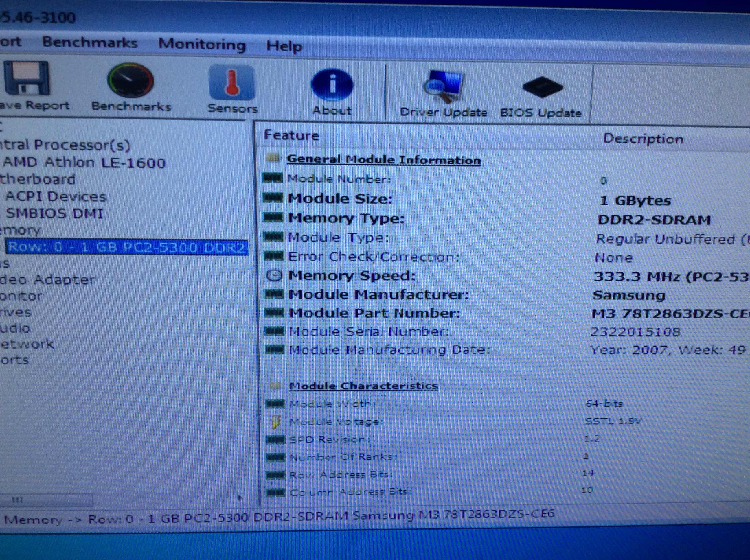Open the Help menu

284,46
